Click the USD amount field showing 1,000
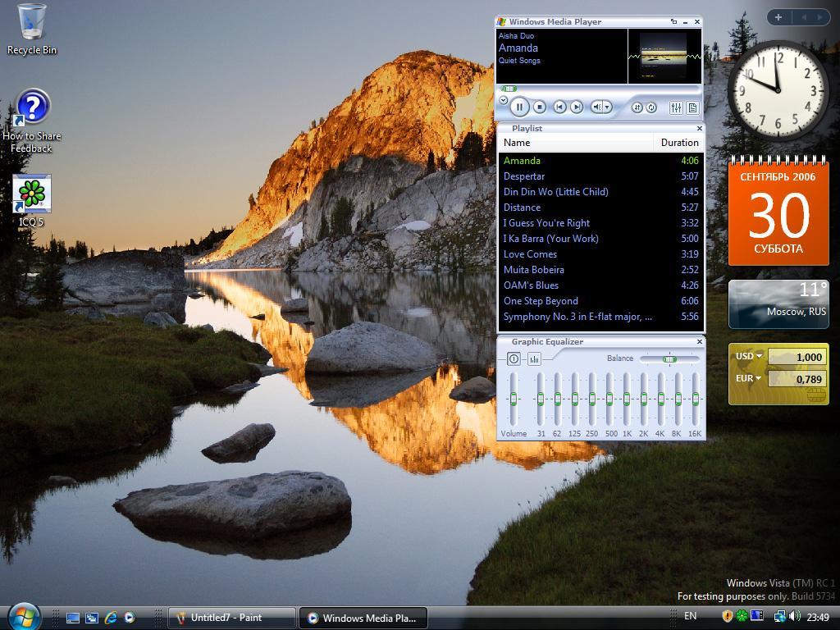 pyautogui.click(x=797, y=357)
